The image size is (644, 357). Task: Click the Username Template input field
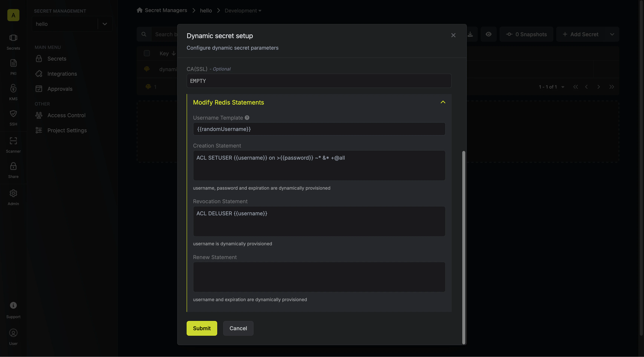(319, 129)
